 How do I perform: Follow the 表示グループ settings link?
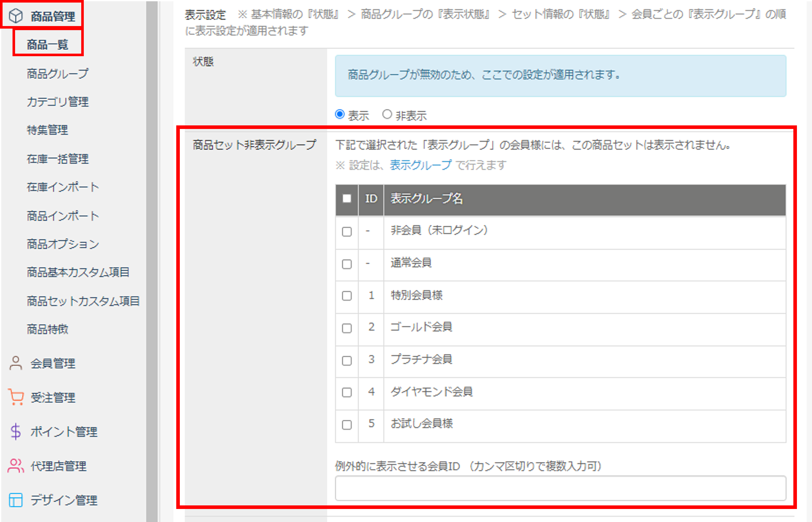pos(420,165)
